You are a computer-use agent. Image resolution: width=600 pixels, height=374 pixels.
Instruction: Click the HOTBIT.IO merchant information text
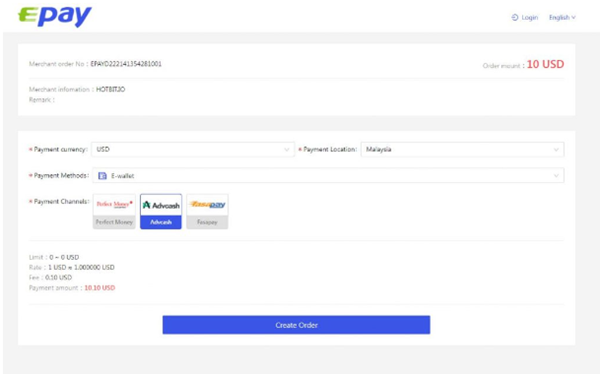click(x=111, y=90)
